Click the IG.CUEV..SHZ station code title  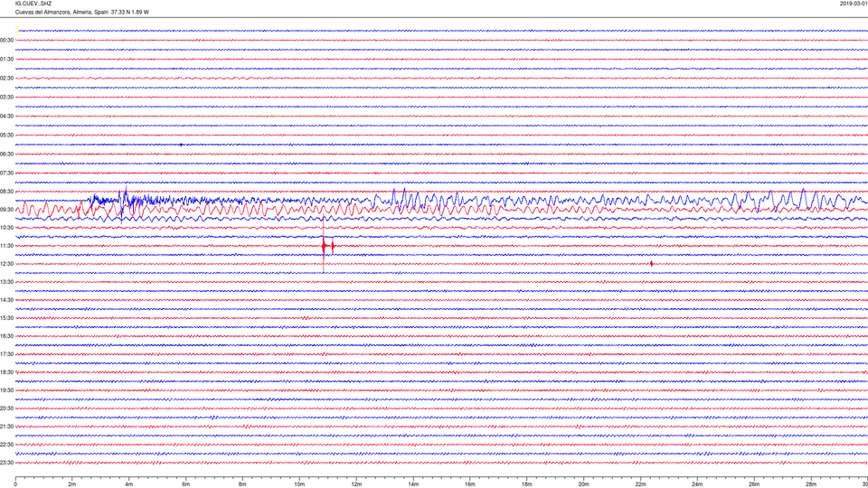33,4
